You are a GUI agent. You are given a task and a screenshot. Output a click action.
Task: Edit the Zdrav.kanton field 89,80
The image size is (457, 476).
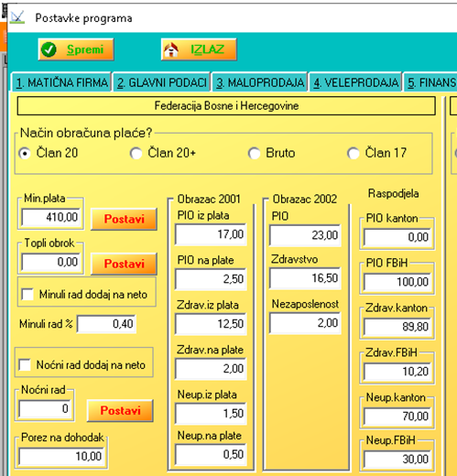pyautogui.click(x=397, y=327)
